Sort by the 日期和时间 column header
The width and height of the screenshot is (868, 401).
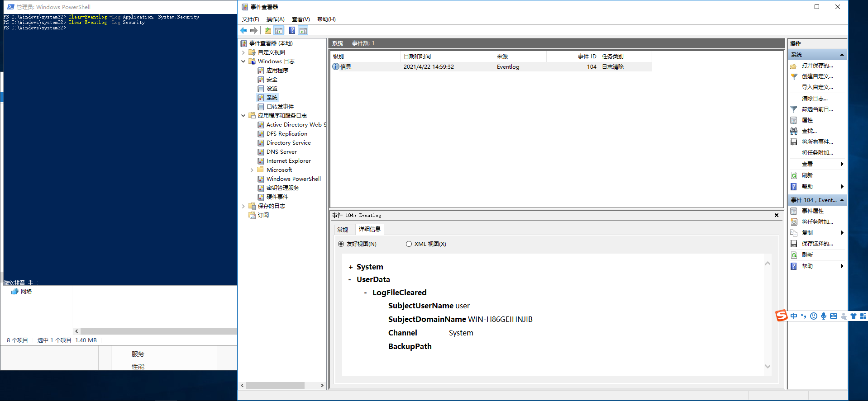click(447, 57)
